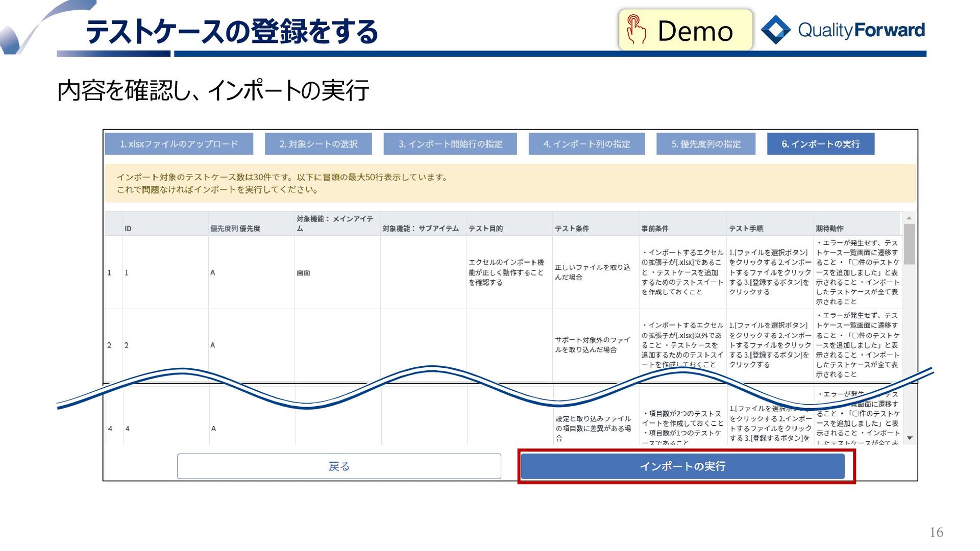This screenshot has width=980, height=551.
Task: Select step 6 インポートの実行 tab
Action: 820,144
